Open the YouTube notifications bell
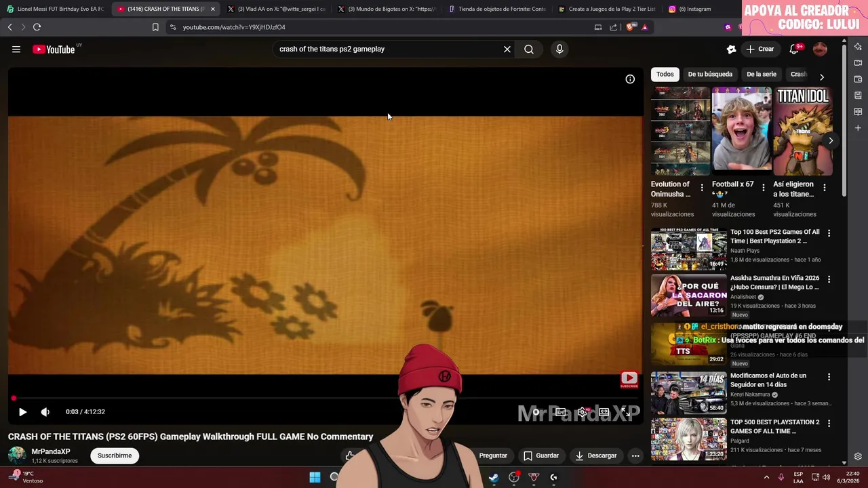The width and height of the screenshot is (868, 488). point(794,49)
